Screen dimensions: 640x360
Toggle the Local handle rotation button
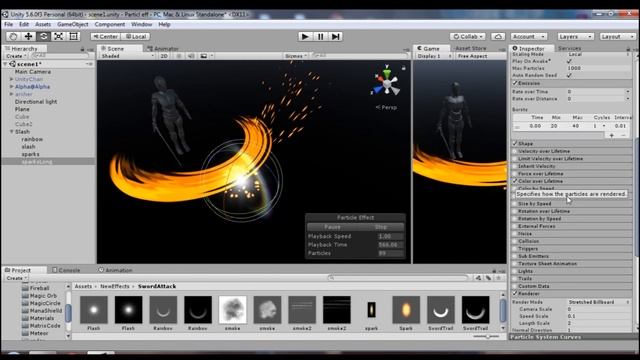pos(136,36)
